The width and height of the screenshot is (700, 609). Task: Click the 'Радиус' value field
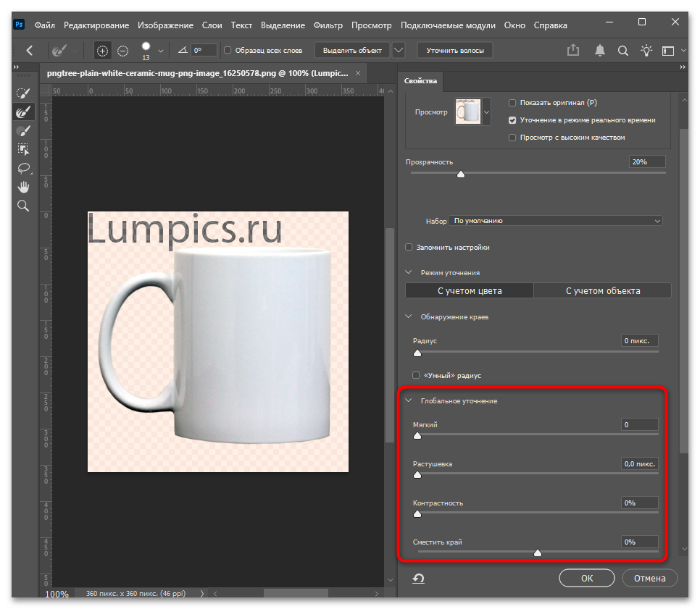tap(639, 341)
